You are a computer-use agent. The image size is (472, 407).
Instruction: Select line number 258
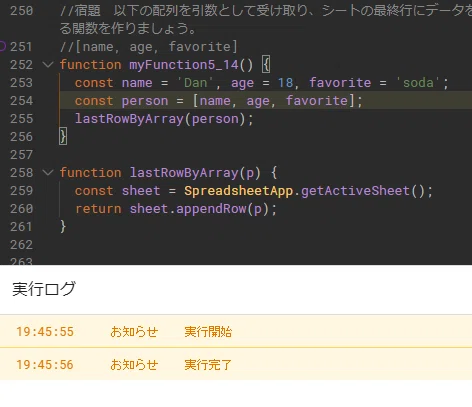[21, 173]
